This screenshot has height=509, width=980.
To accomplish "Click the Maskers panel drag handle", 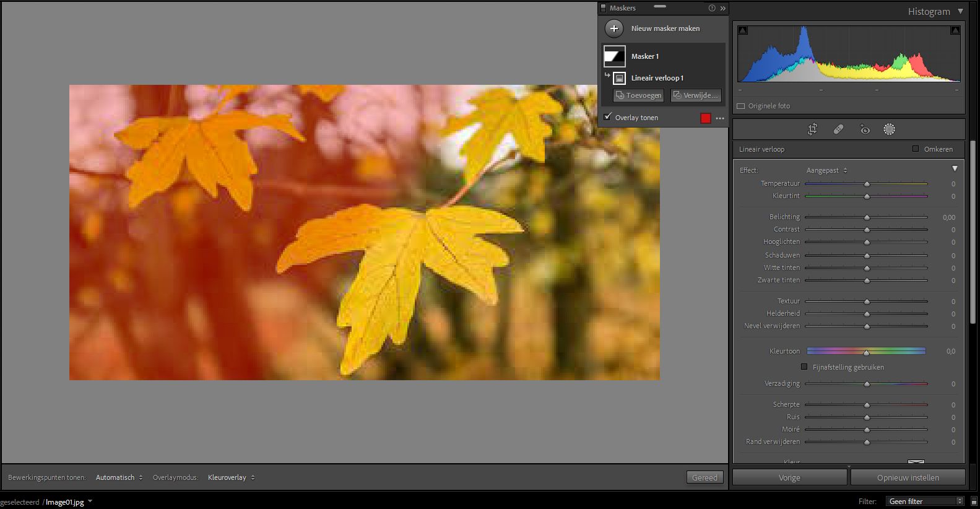I will tap(660, 6).
